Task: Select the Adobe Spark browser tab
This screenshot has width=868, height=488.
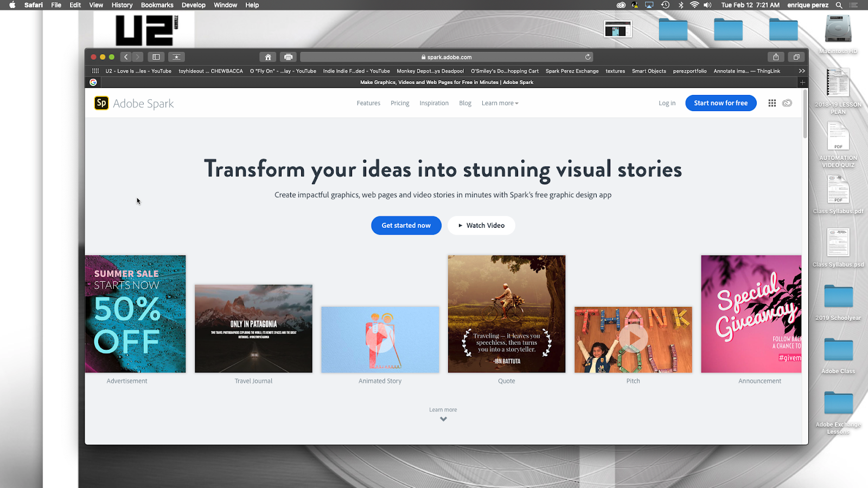Action: click(446, 82)
